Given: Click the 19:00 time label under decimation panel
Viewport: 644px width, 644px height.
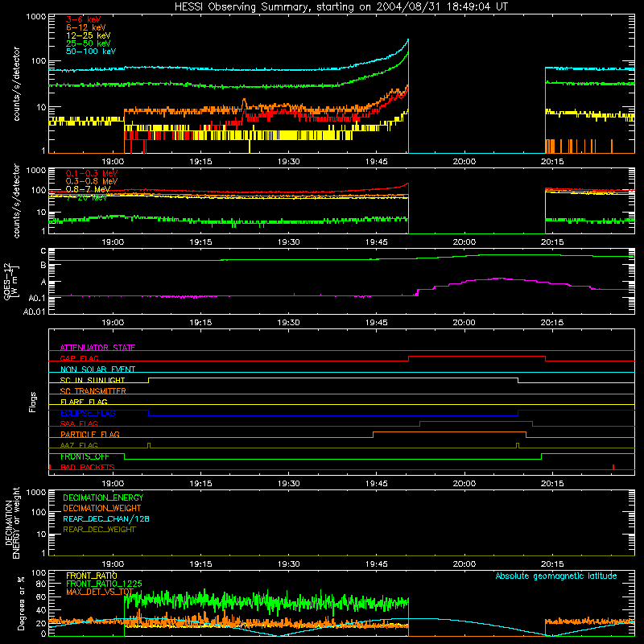Looking at the screenshot, I should click(x=113, y=564).
